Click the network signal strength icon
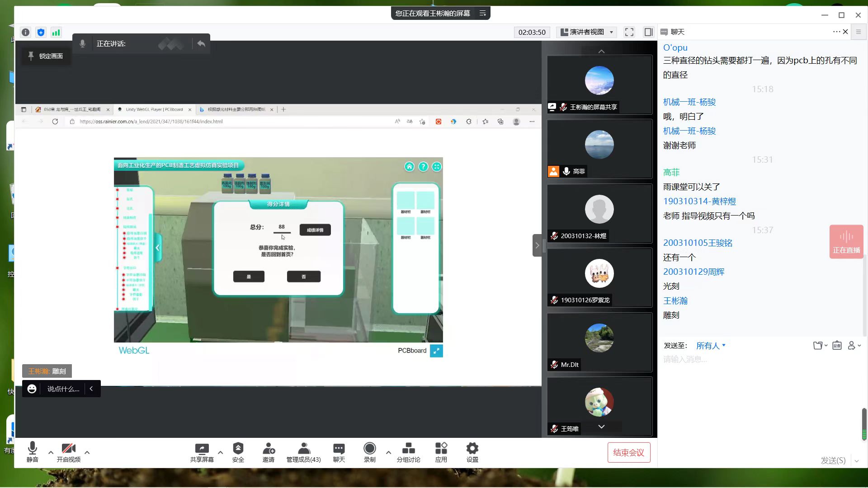Viewport: 868px width, 488px height. click(56, 32)
